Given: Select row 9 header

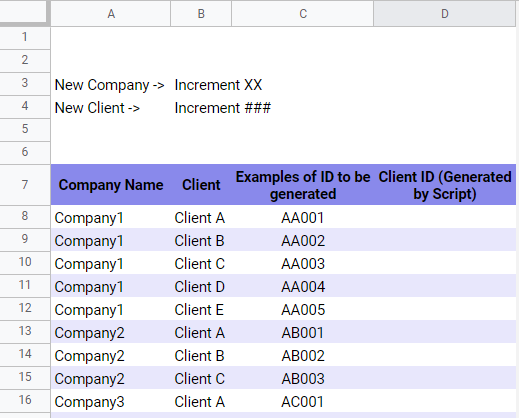Looking at the screenshot, I should click(25, 239).
